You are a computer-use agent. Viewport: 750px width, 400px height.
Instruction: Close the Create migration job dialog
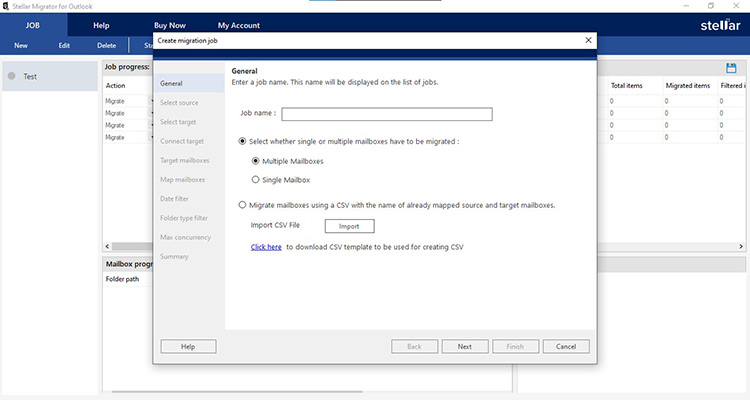588,40
